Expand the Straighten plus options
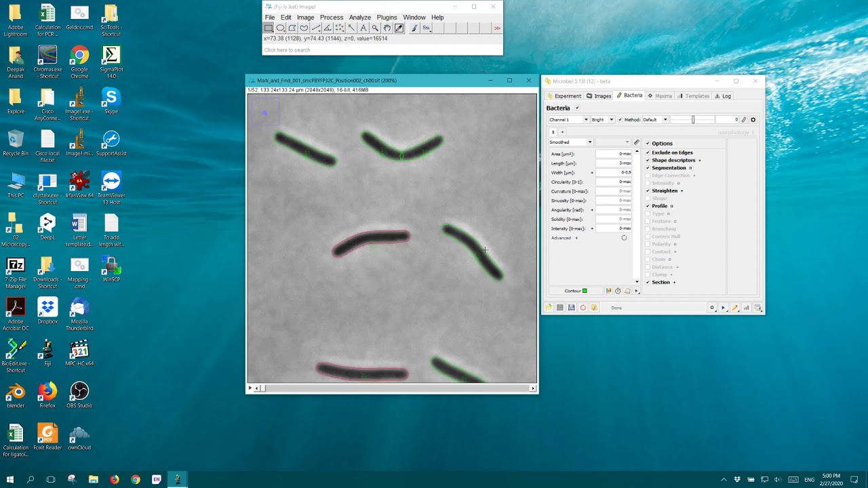 [682, 190]
